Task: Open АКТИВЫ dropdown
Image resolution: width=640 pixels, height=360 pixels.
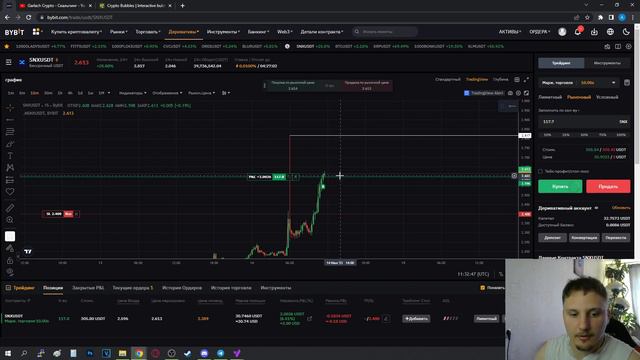Action: [509, 32]
